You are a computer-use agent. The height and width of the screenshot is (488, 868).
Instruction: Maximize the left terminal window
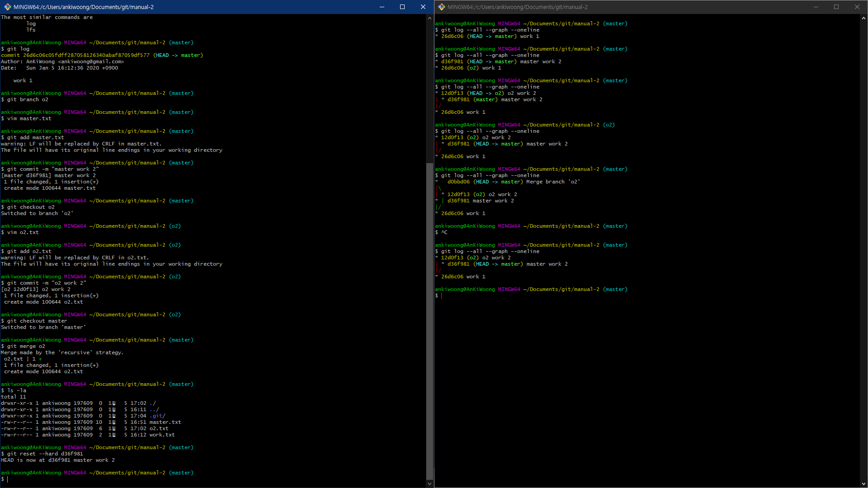point(402,7)
